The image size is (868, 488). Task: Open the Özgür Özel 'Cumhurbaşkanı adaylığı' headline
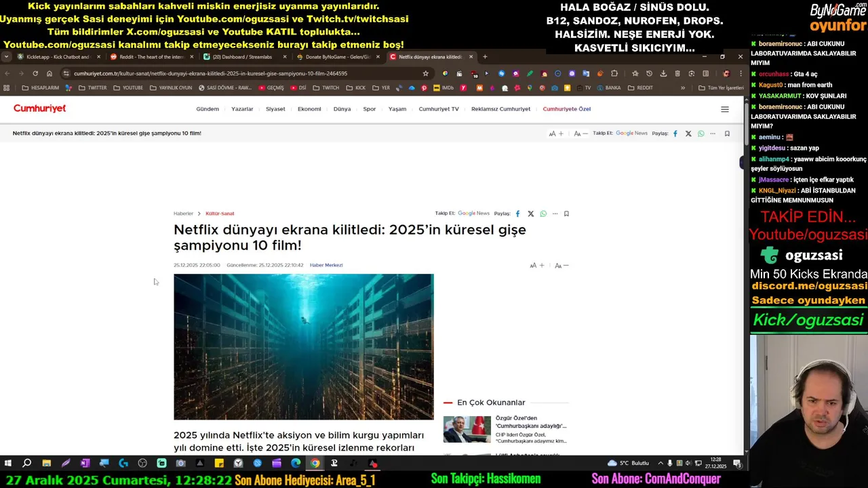point(531,422)
